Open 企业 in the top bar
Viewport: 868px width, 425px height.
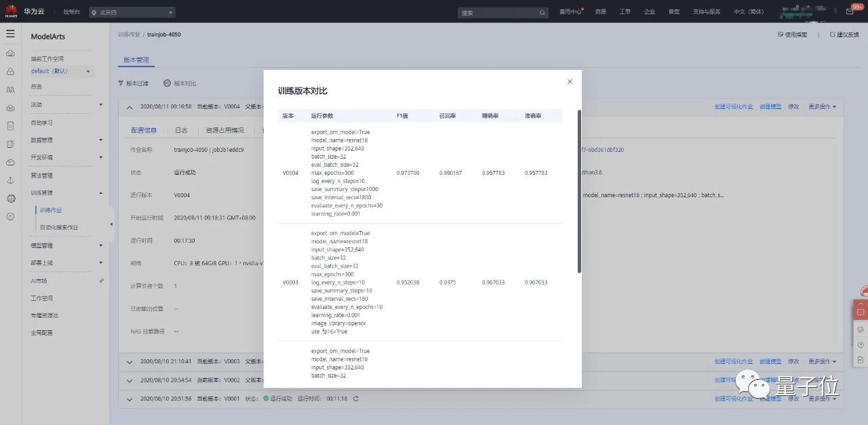pyautogui.click(x=649, y=12)
